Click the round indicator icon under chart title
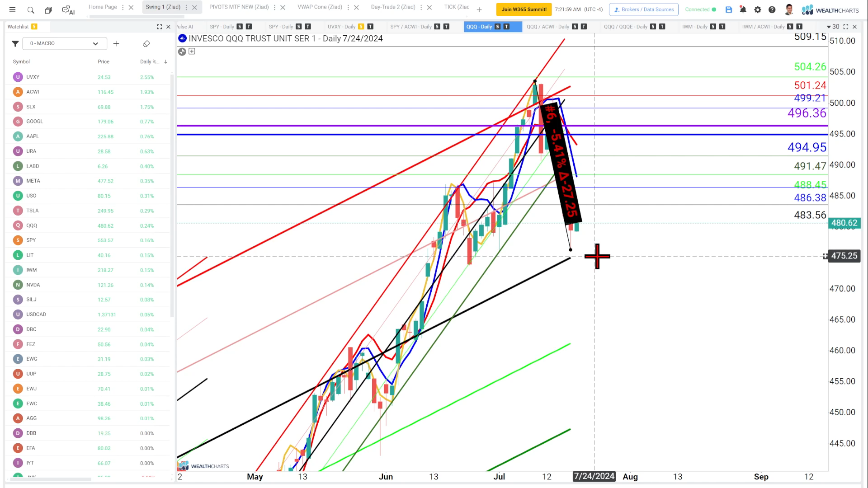 pos(182,52)
